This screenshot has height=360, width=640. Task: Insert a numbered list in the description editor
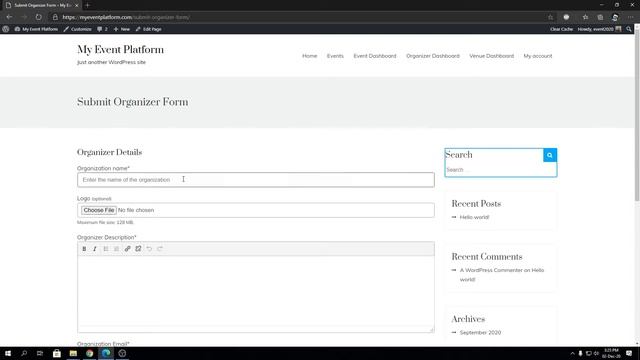point(116,249)
